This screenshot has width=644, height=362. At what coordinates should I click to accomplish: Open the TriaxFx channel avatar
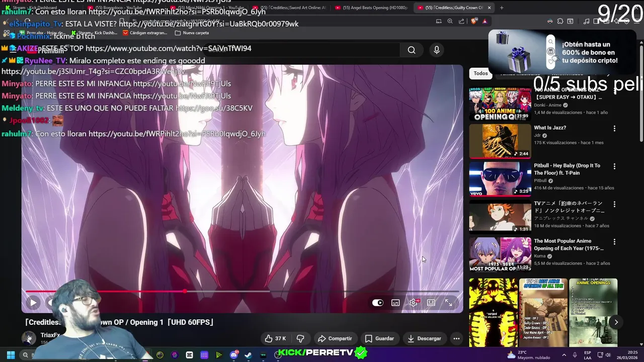click(x=29, y=338)
